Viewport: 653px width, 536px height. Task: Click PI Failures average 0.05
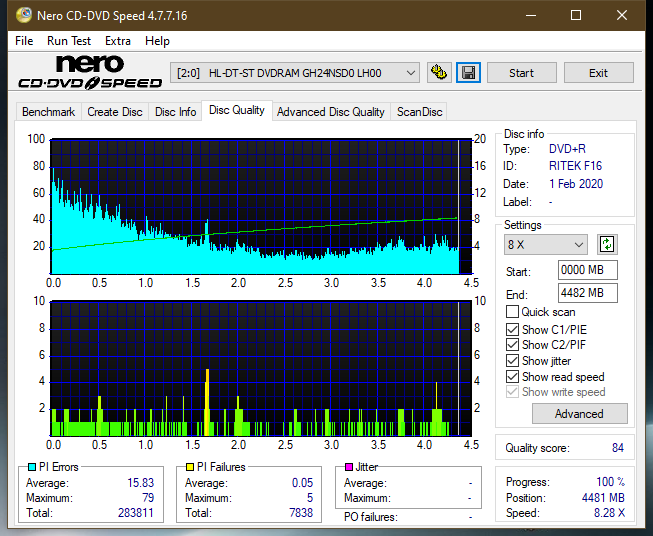click(x=302, y=483)
